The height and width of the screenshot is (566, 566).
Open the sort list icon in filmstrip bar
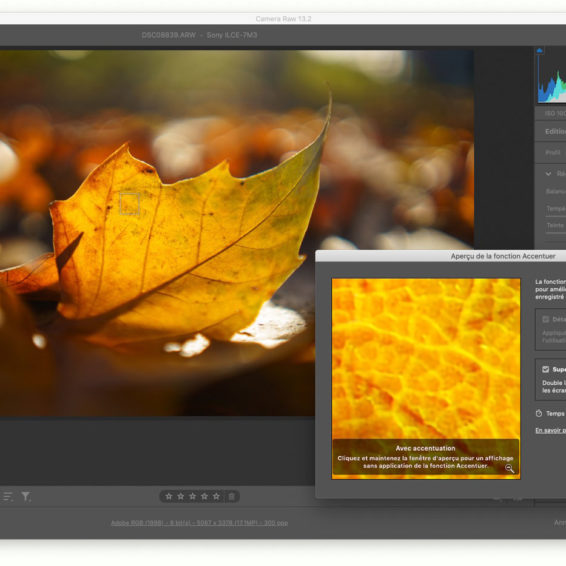point(8,497)
